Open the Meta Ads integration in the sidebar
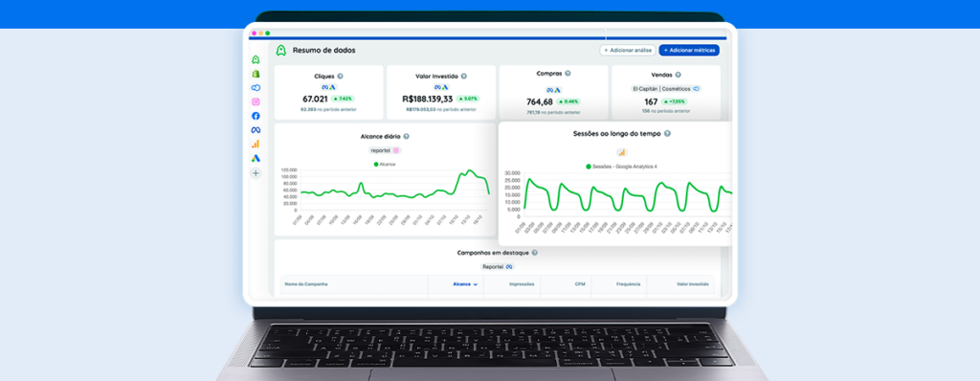The height and width of the screenshot is (381, 980). click(256, 130)
